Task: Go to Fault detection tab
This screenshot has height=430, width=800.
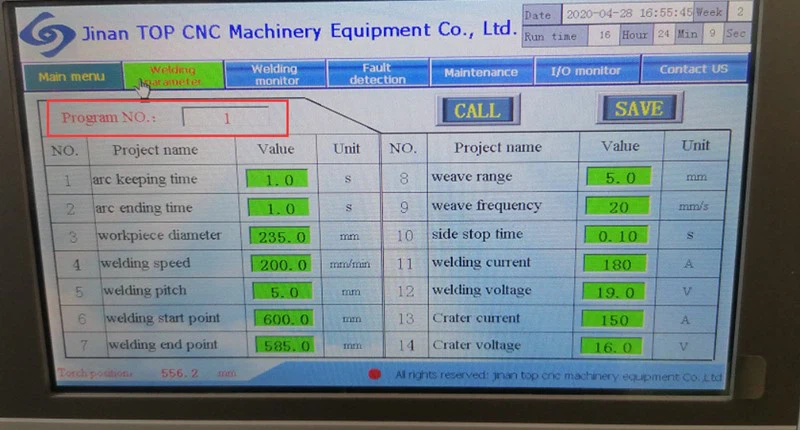Action: (x=378, y=73)
